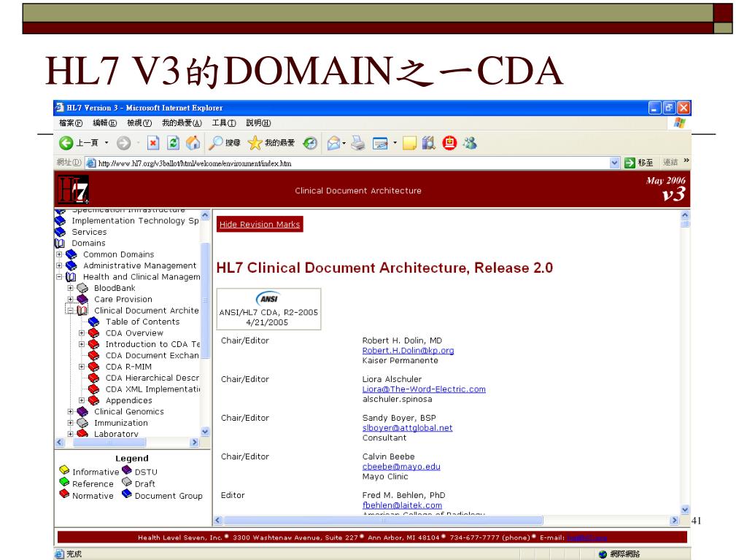Image resolution: width=747 pixels, height=560 pixels.
Task: Expand the CDA R-MIM node
Action: pyautogui.click(x=82, y=367)
